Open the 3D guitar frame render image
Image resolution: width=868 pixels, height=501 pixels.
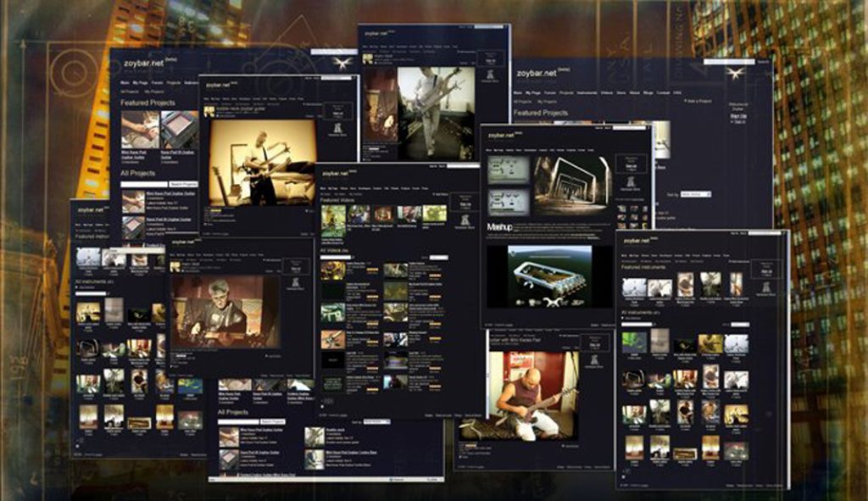click(x=548, y=276)
